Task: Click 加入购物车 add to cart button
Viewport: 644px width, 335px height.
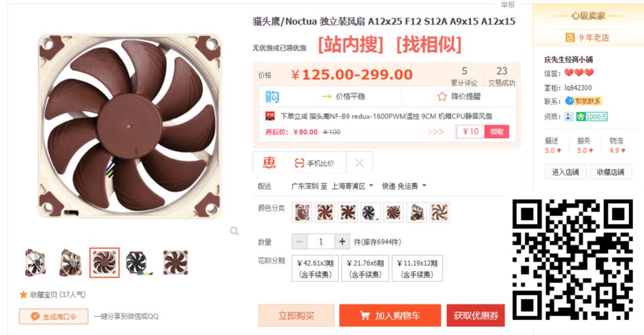Action: [x=390, y=316]
